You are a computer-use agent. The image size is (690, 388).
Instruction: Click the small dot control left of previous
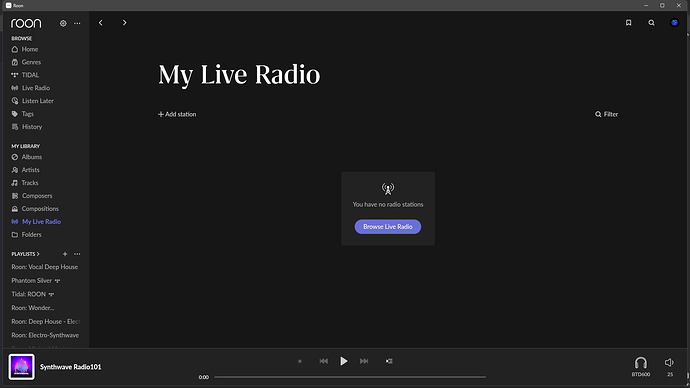[300, 361]
